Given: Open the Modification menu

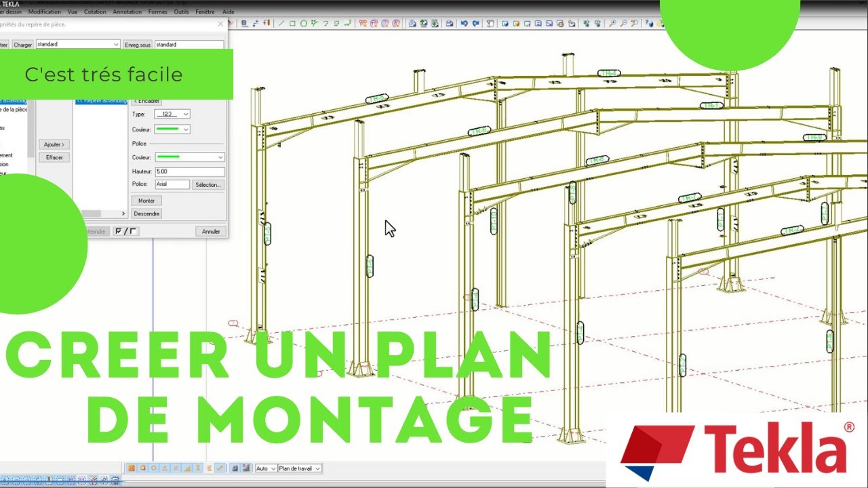Looking at the screenshot, I should pyautogui.click(x=44, y=12).
